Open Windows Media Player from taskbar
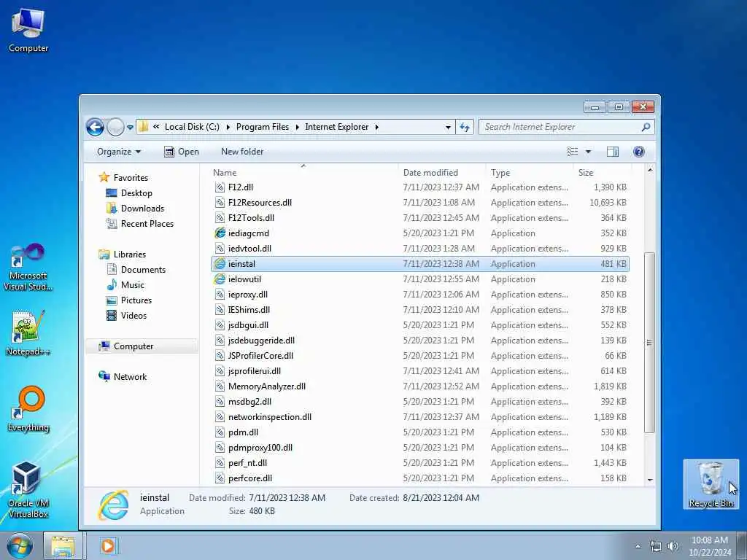The width and height of the screenshot is (747, 560). [108, 545]
